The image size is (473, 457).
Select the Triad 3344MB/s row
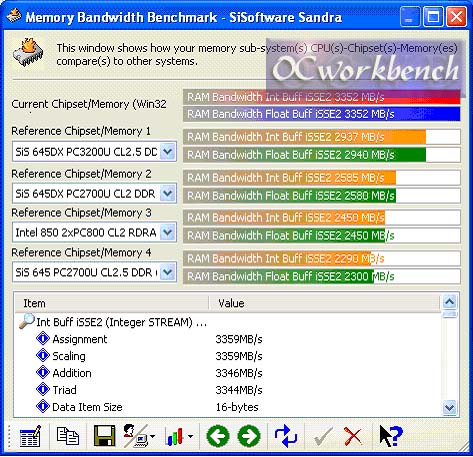pyautogui.click(x=228, y=390)
